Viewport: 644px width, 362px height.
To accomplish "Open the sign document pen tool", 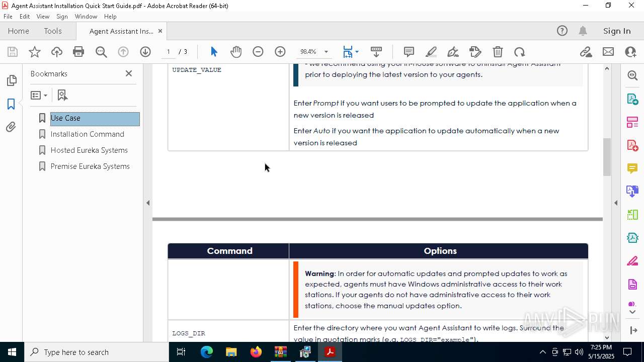I will pos(453,52).
